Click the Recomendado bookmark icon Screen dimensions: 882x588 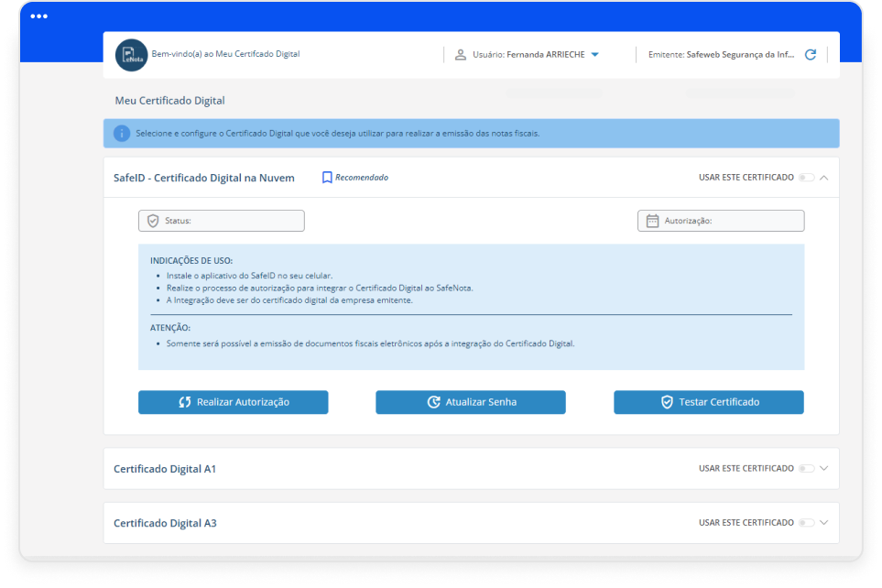[327, 178]
